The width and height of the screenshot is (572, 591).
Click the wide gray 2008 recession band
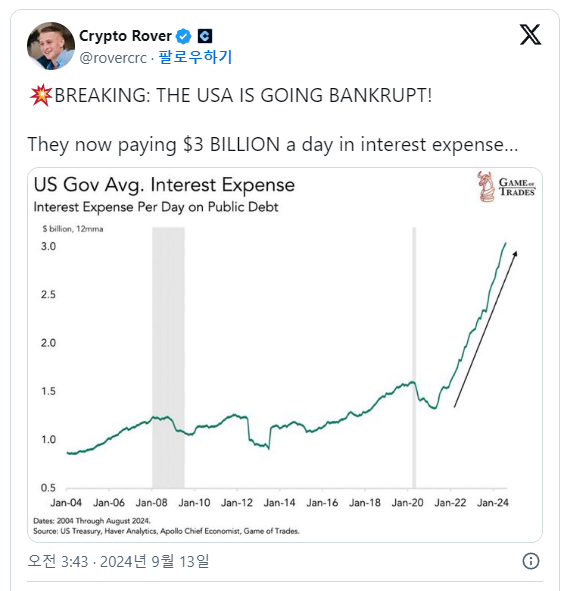click(168, 357)
